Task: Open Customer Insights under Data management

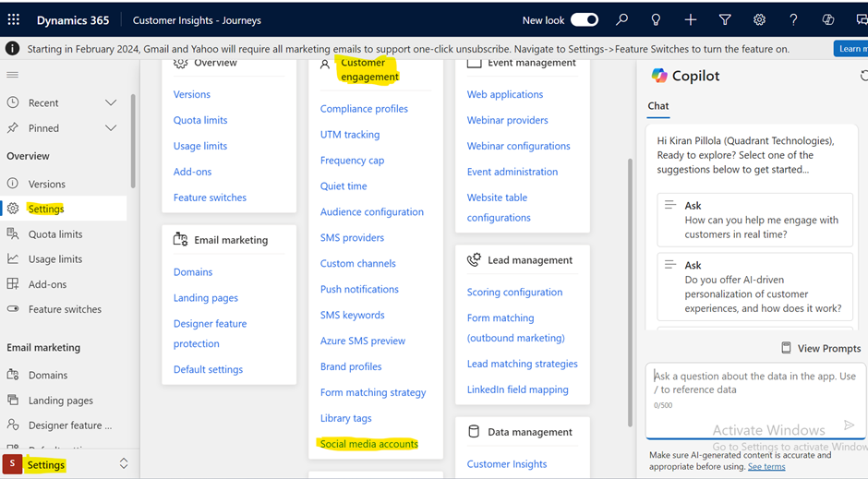Action: click(507, 463)
